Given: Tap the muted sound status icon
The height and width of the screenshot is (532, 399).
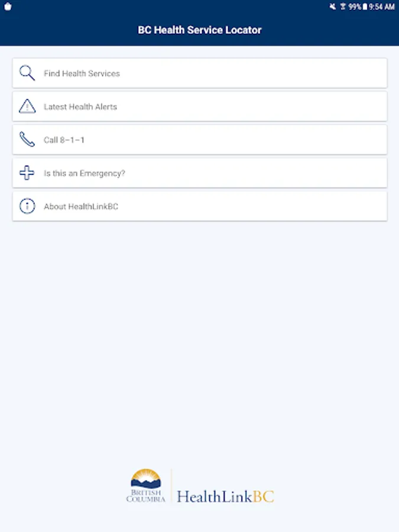Looking at the screenshot, I should pyautogui.click(x=333, y=7).
